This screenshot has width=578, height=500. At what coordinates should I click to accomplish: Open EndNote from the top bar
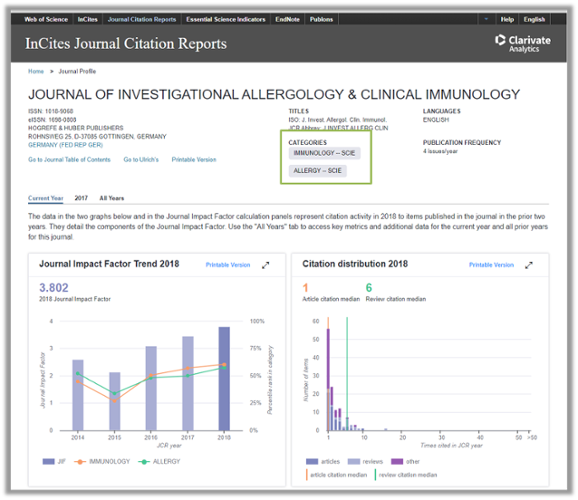pos(288,19)
